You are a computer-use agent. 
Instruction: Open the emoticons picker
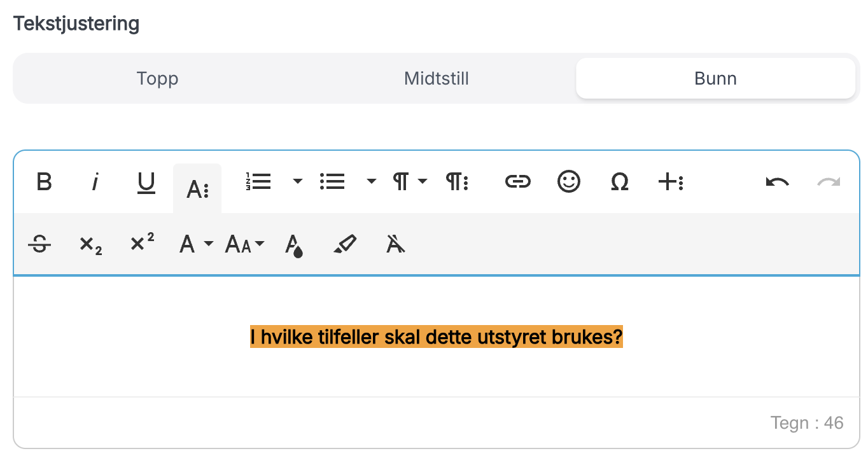point(569,182)
